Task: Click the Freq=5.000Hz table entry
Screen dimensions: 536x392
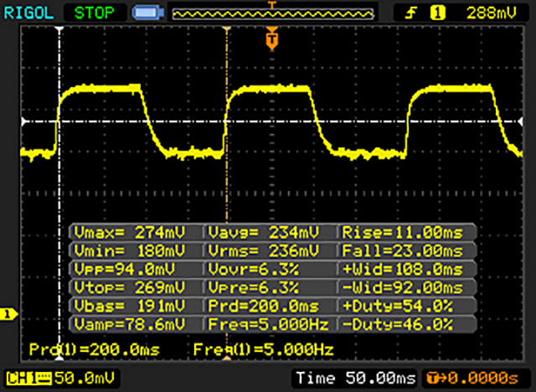Action: pyautogui.click(x=268, y=324)
